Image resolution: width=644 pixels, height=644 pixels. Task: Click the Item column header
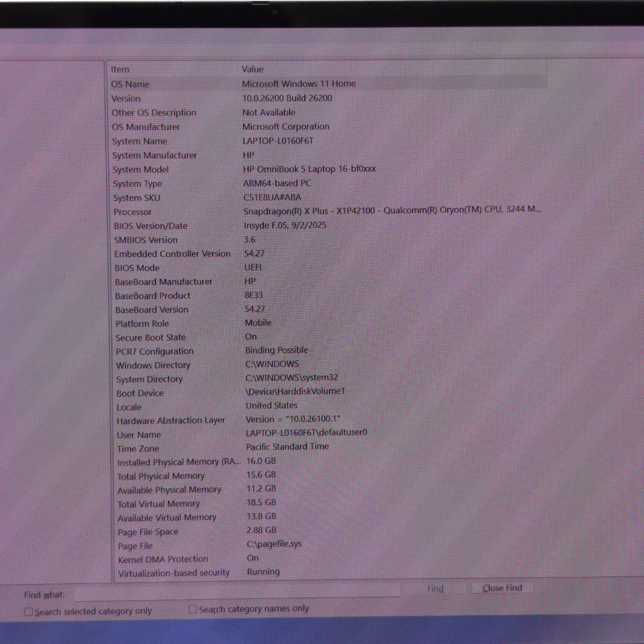(x=120, y=70)
